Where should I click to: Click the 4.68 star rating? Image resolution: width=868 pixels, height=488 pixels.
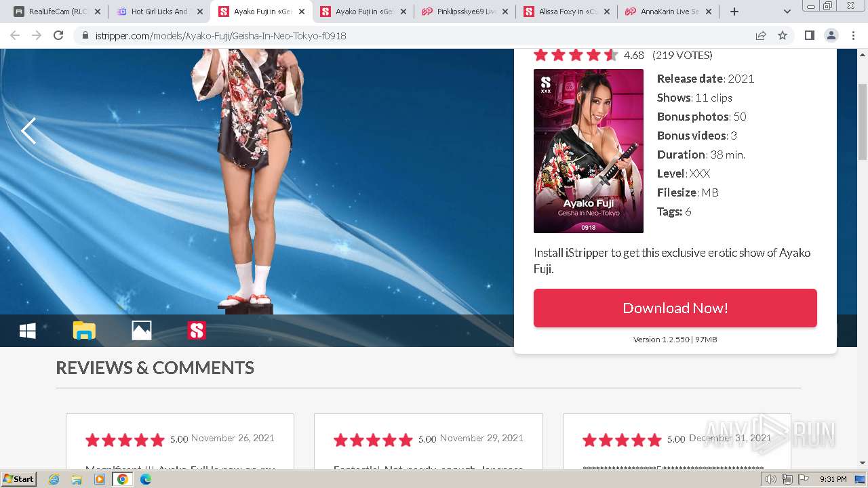point(576,55)
